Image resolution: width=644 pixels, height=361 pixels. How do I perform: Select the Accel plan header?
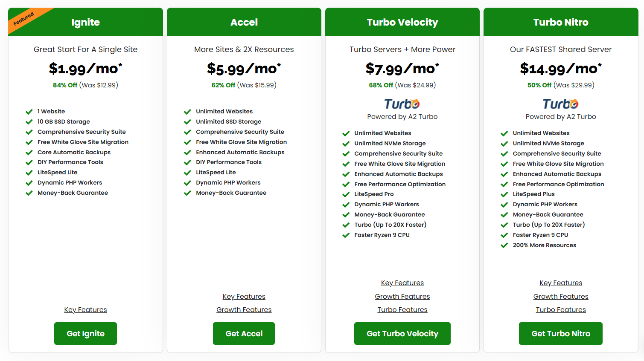pyautogui.click(x=244, y=22)
